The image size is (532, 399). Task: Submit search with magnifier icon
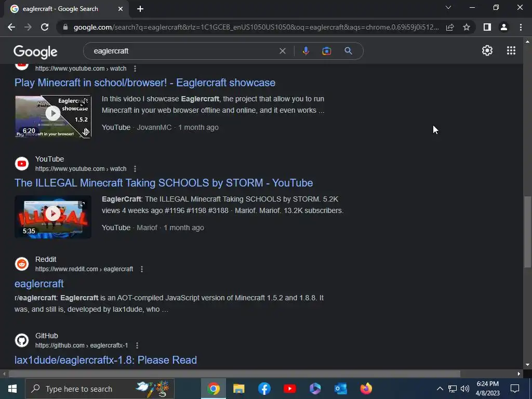tap(348, 51)
